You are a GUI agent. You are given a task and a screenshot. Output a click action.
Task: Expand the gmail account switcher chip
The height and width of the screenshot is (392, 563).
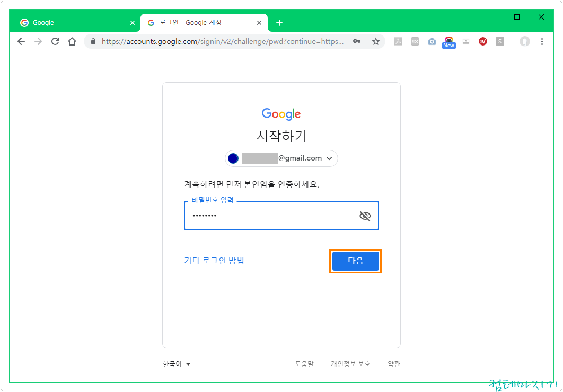[281, 158]
